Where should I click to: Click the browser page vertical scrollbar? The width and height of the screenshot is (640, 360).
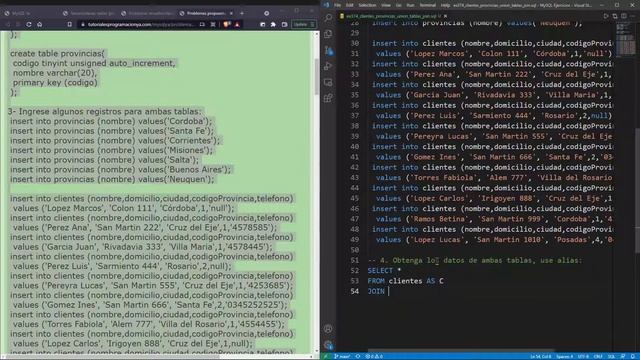pyautogui.click(x=316, y=77)
